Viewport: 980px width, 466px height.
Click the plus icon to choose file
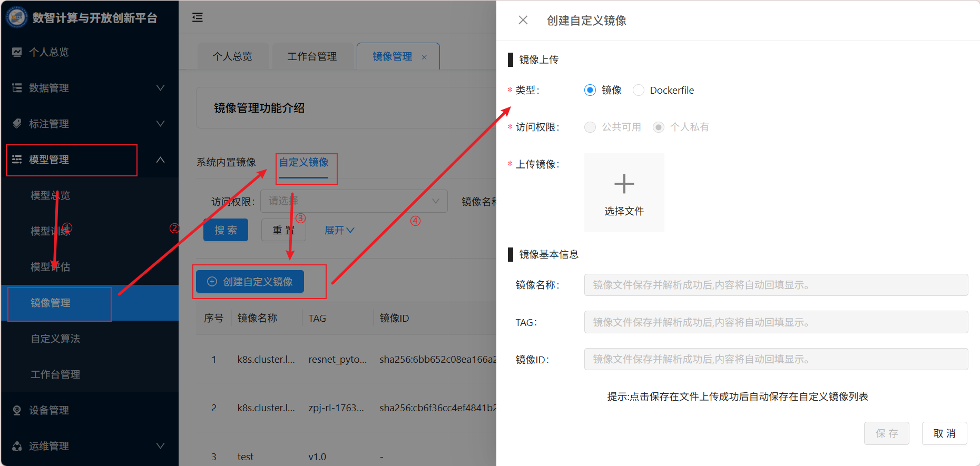pos(624,184)
